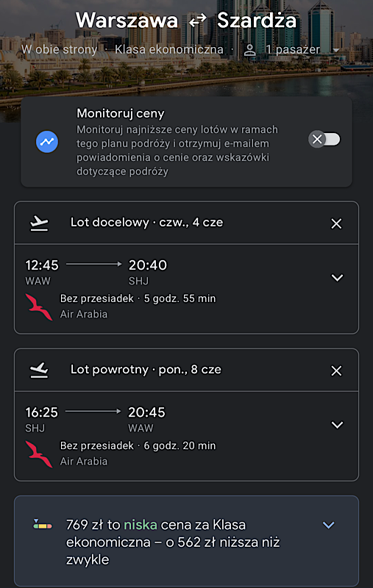Viewport: 373px width, 588px height.
Task: Click the Air Arabia logo on the outbound flight
Action: (x=39, y=306)
